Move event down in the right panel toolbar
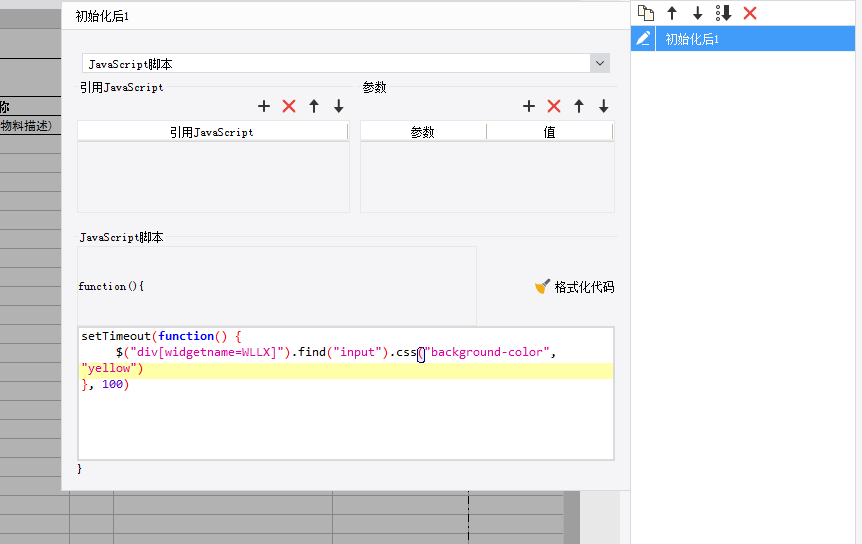Viewport: 862px width, 544px height. [x=698, y=13]
